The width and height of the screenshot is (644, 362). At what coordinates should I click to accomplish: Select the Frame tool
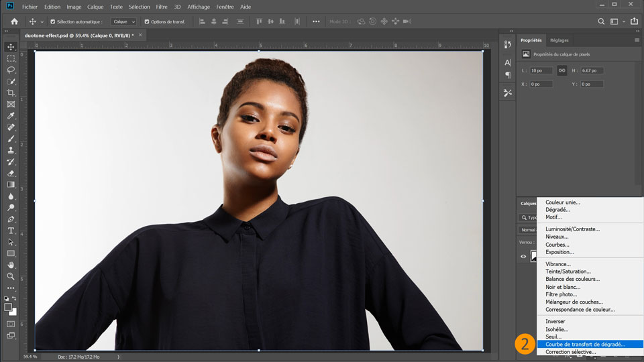tap(11, 105)
